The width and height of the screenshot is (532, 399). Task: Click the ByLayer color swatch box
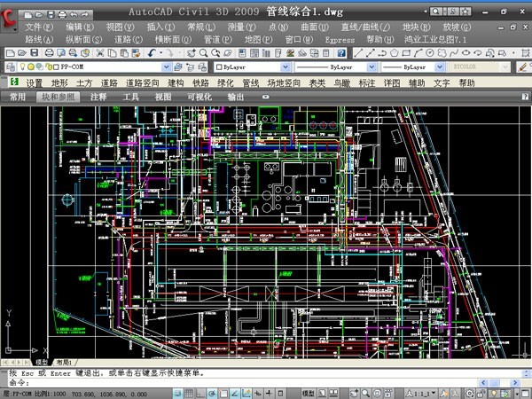pos(219,67)
